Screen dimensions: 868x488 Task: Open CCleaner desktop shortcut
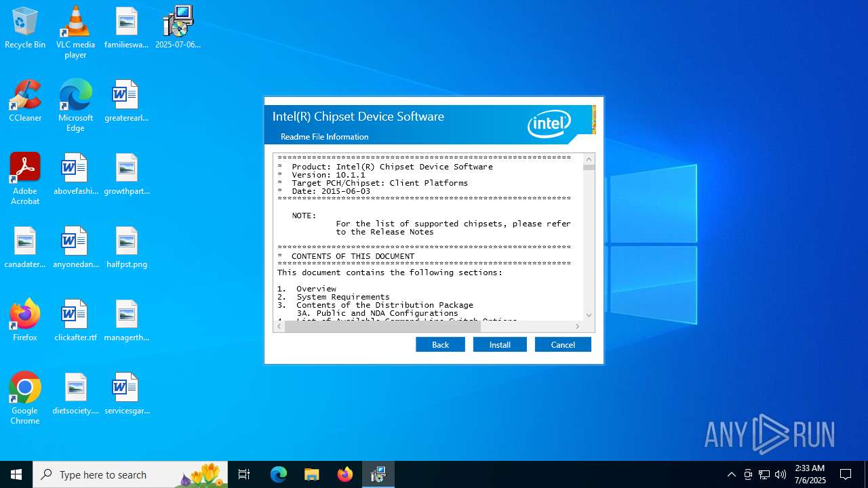25,102
